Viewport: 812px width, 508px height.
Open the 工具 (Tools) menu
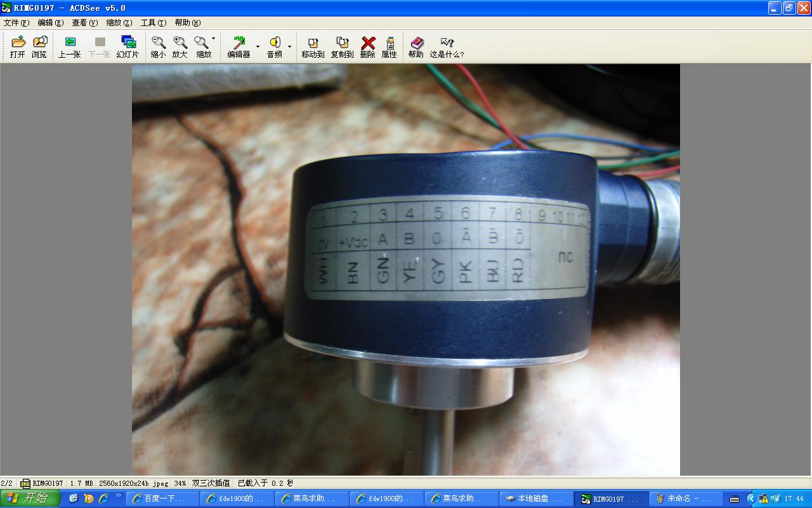153,23
